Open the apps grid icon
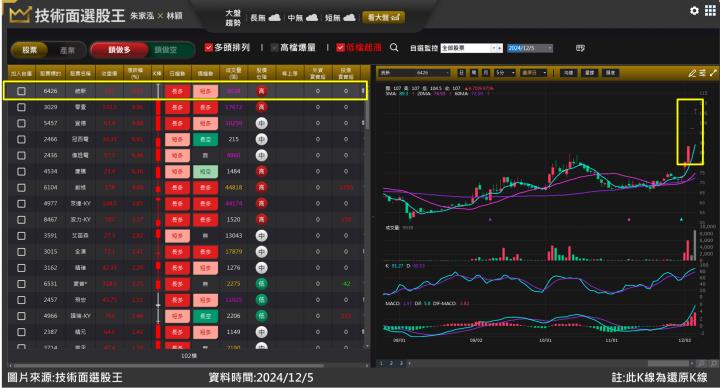The image size is (720, 391). [710, 10]
